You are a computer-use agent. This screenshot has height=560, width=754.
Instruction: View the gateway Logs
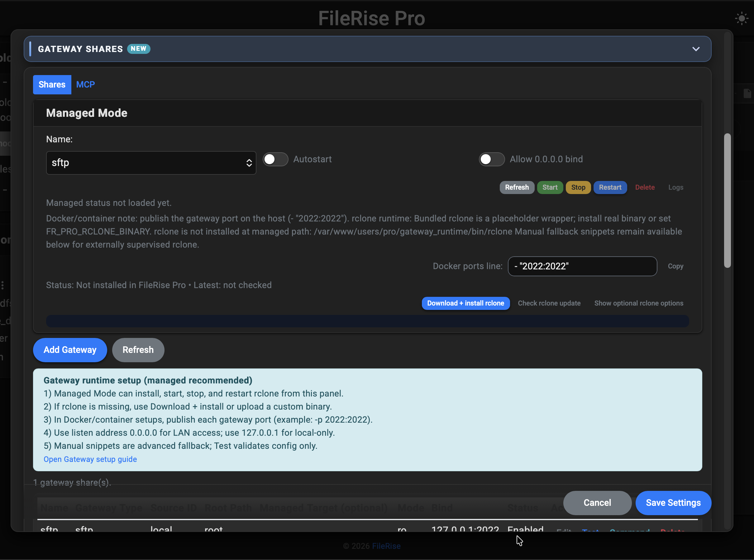pyautogui.click(x=675, y=187)
